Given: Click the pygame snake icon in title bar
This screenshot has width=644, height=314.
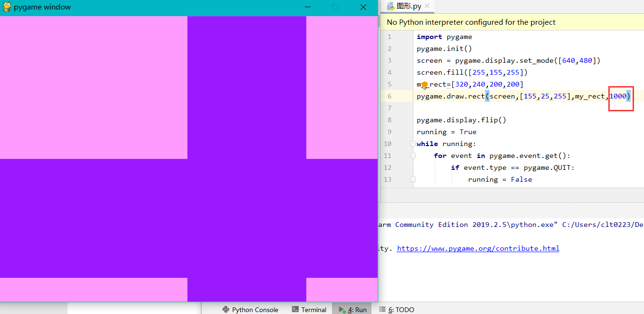Looking at the screenshot, I should pyautogui.click(x=7, y=7).
